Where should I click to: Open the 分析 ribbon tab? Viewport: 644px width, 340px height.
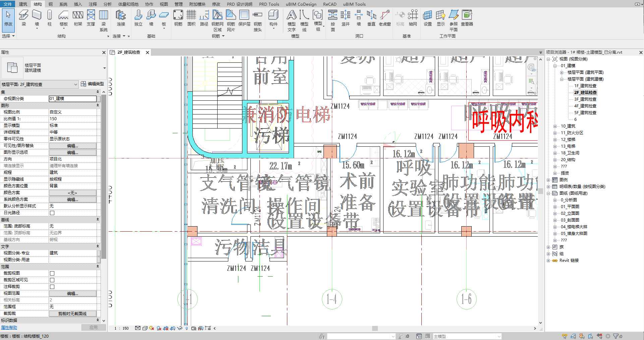(x=107, y=4)
